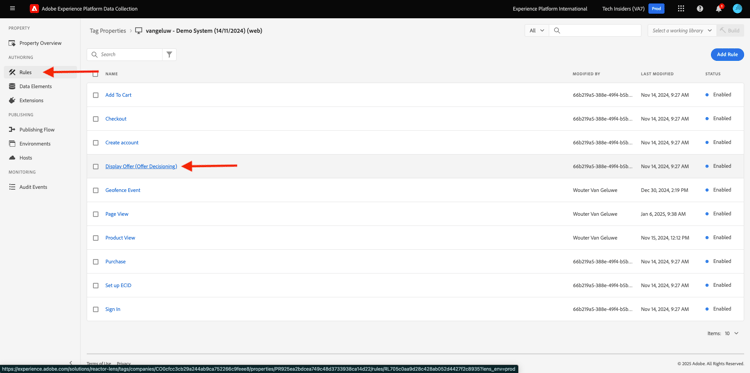The height and width of the screenshot is (373, 750).
Task: Open the Select a working library dropdown
Action: pyautogui.click(x=682, y=30)
